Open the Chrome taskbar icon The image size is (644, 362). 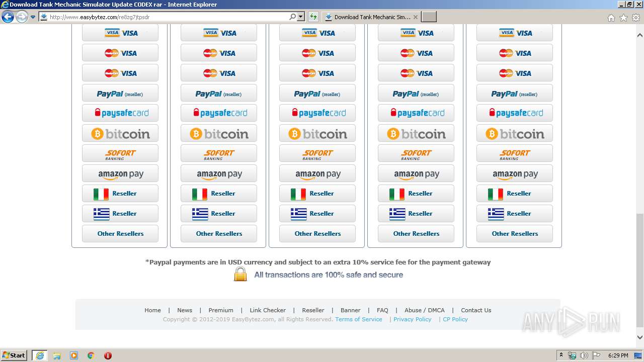pos(91,355)
